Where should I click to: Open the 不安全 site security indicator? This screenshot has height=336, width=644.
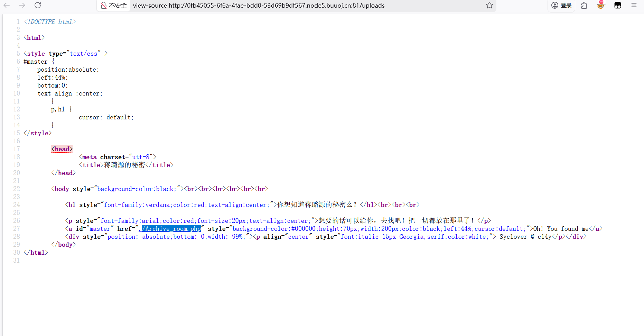(x=114, y=6)
